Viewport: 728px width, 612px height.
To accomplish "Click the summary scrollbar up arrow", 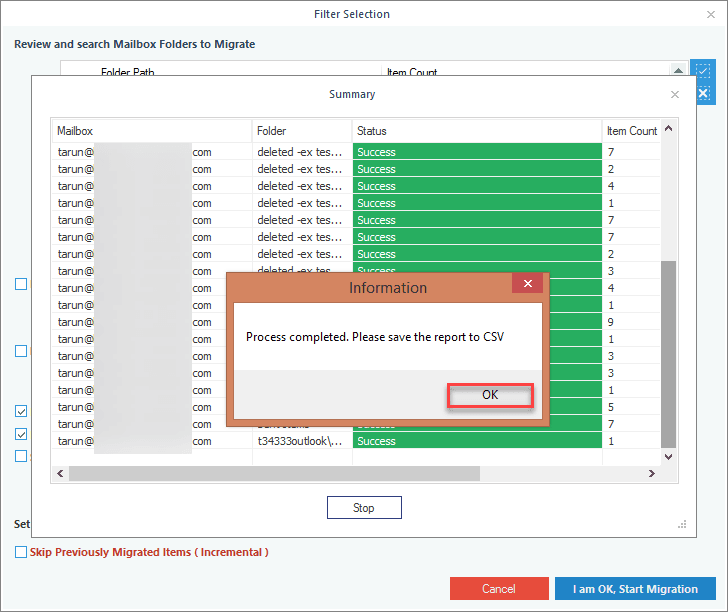I will coord(669,129).
